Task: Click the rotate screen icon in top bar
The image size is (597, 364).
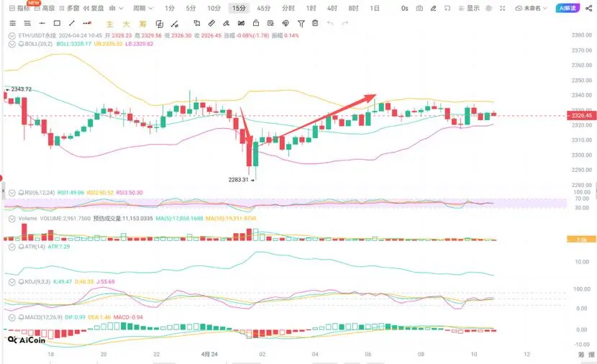Action: pos(447,8)
